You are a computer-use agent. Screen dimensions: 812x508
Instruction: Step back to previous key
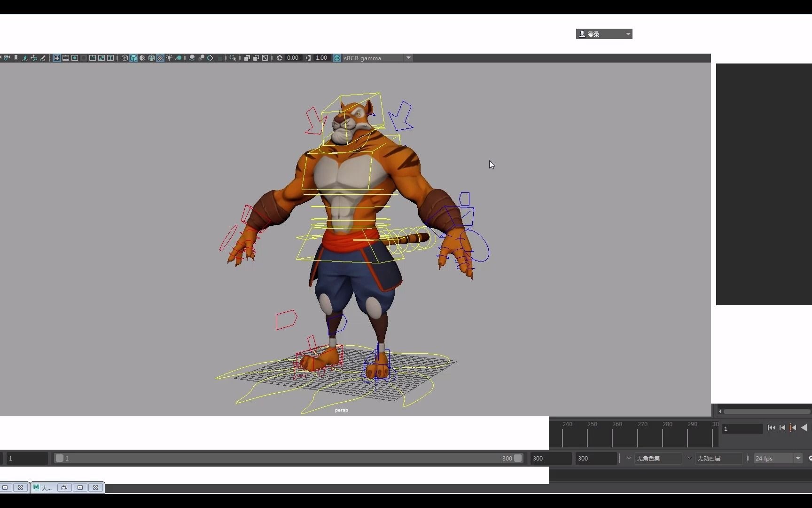pos(793,428)
